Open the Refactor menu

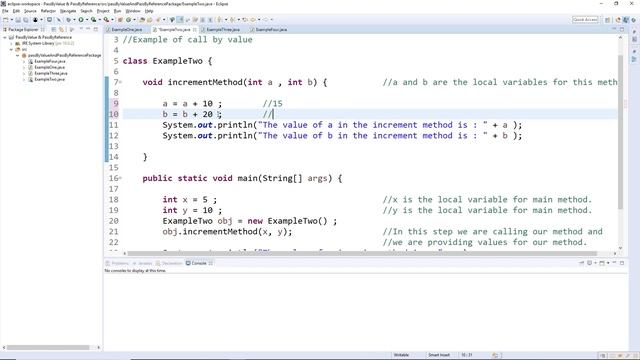click(48, 11)
